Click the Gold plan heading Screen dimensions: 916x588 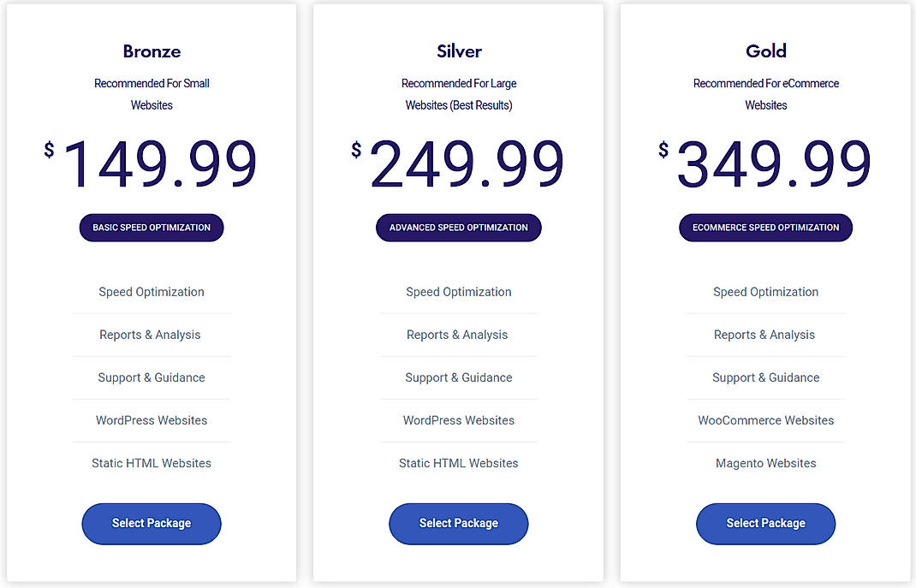(x=766, y=51)
